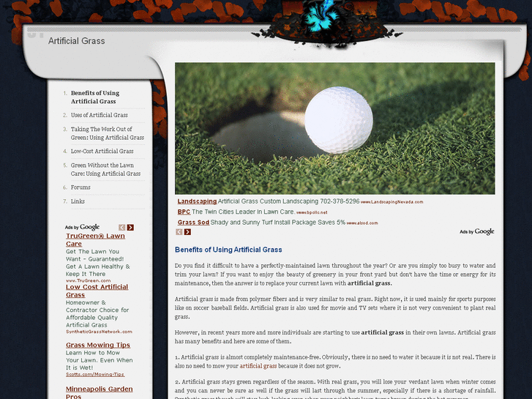Open the Links menu item
Screen dimensions: 532x399
pos(78,201)
